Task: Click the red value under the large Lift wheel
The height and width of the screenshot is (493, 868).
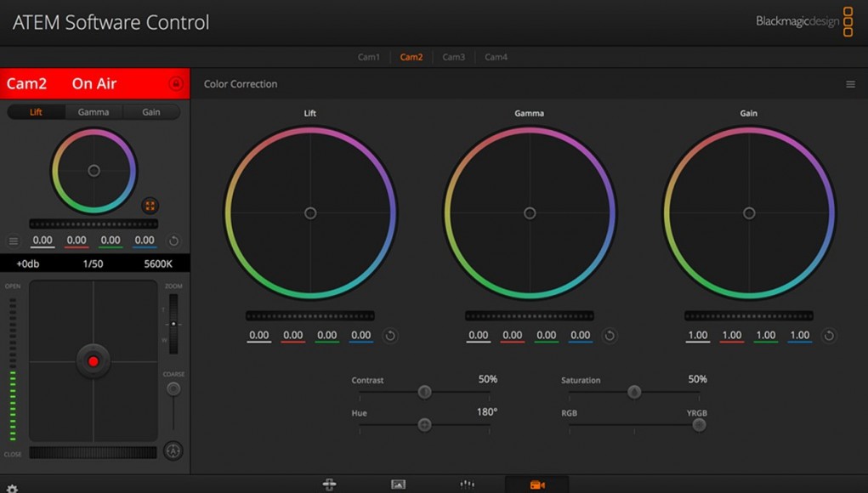Action: [x=292, y=335]
